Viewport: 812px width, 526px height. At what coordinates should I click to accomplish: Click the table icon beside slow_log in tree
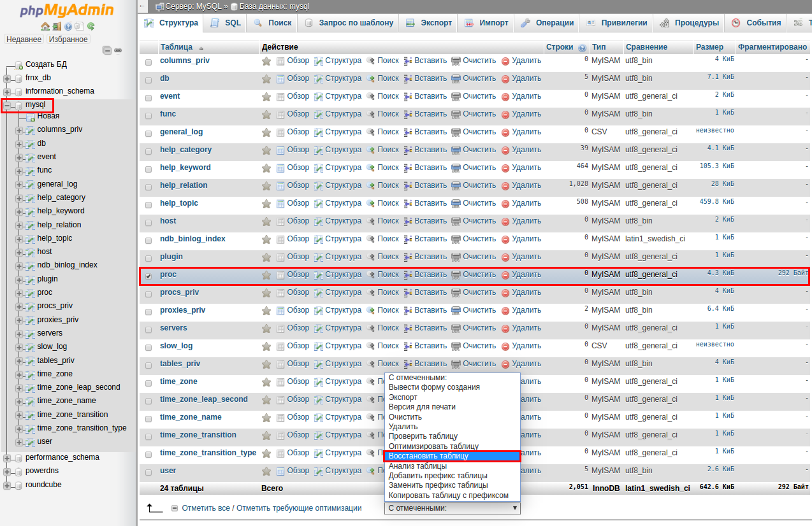(30, 346)
